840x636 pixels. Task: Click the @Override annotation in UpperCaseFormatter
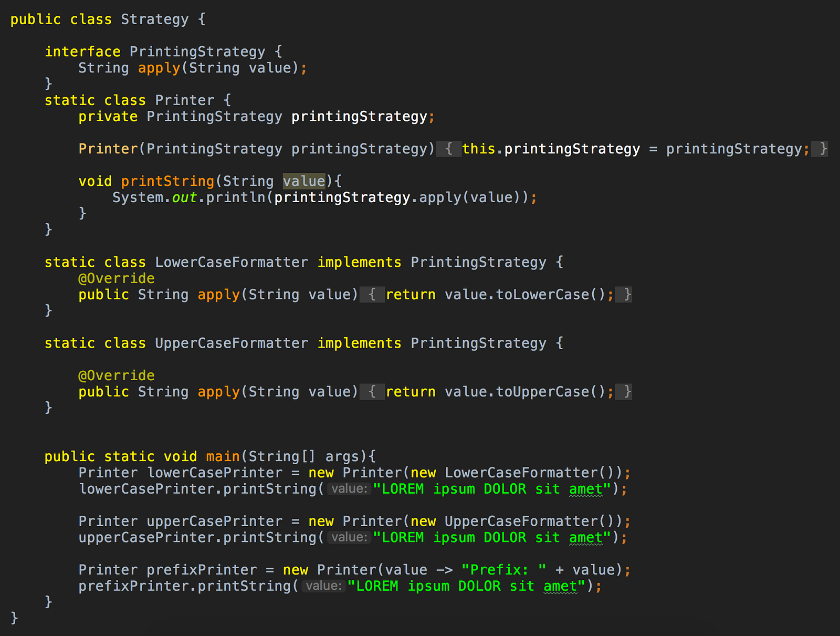point(117,376)
